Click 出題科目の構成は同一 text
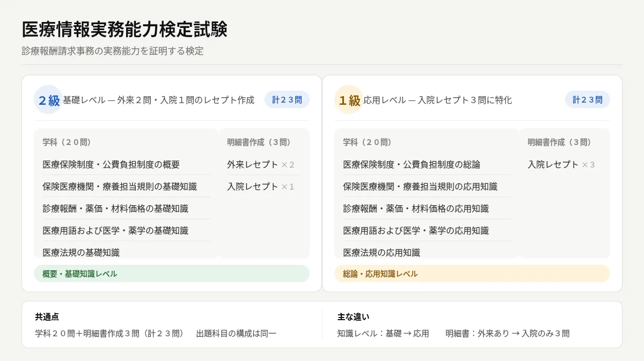 237,334
